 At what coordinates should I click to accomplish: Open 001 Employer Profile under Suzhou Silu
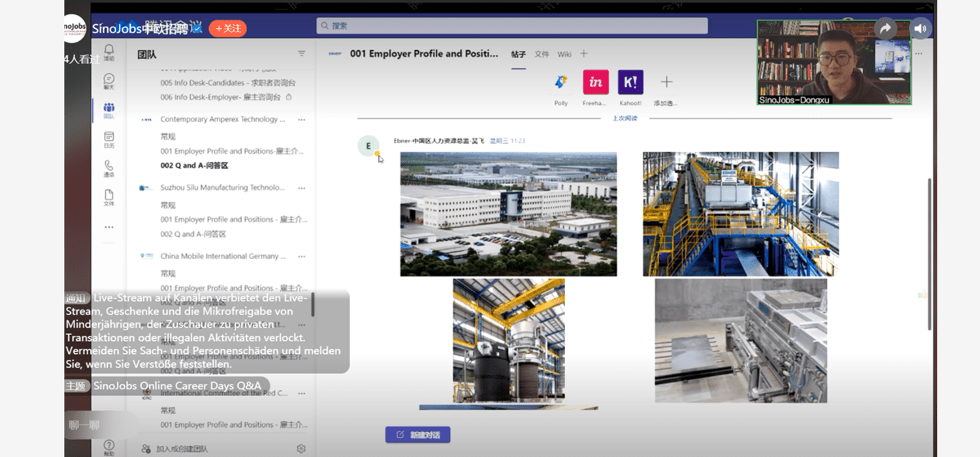pyautogui.click(x=234, y=219)
